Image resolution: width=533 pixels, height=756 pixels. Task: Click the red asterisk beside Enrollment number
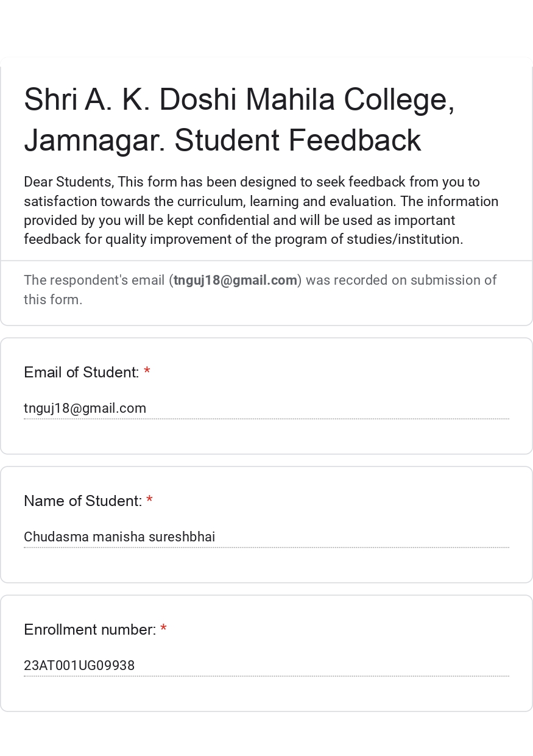[x=163, y=629]
